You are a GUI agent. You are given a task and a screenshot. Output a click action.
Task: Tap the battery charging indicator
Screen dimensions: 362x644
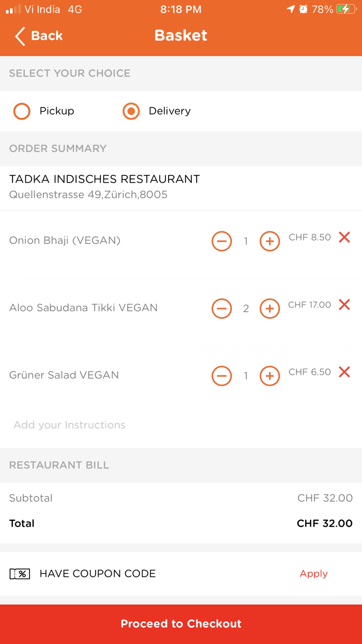click(345, 9)
